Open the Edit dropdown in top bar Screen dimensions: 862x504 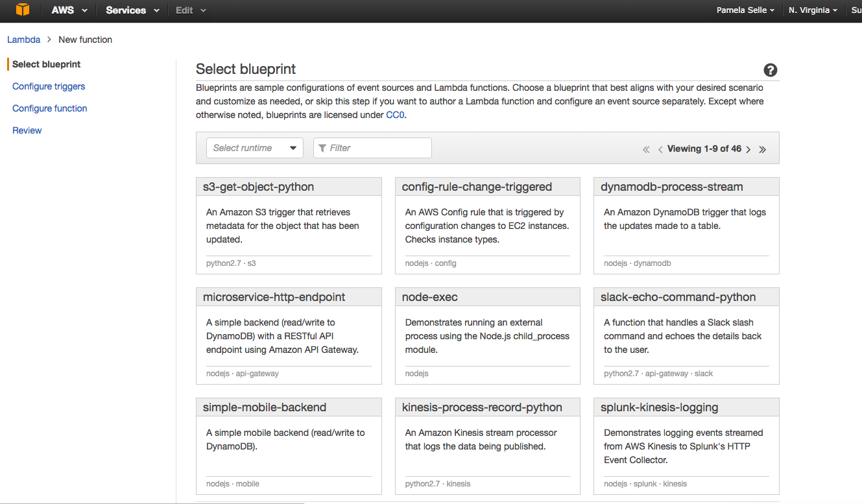[x=191, y=10]
